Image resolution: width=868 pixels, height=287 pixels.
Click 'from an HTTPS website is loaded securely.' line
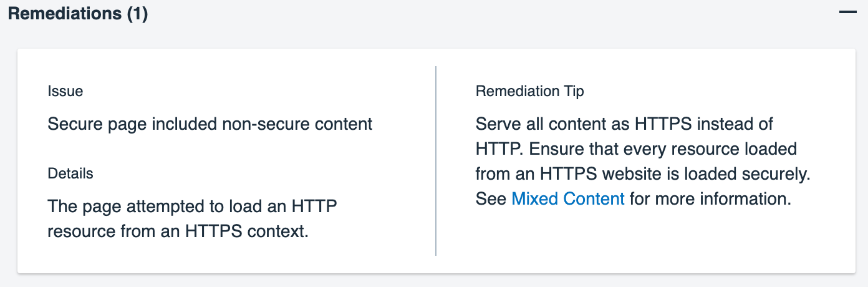coord(642,174)
